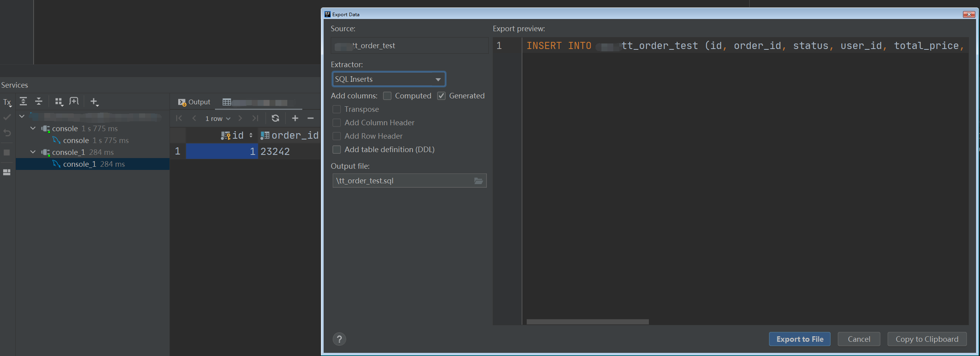Go to next page of results
The width and height of the screenshot is (980, 356).
coord(240,118)
